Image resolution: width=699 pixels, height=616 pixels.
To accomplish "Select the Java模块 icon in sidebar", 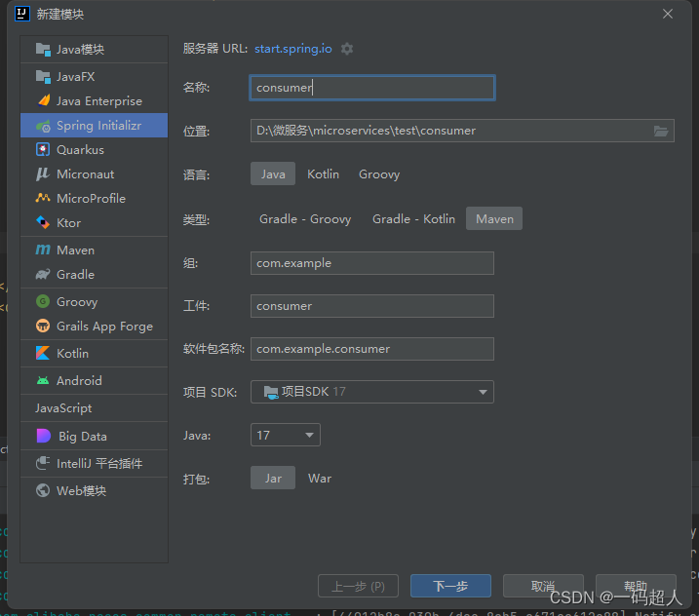I will (x=43, y=49).
